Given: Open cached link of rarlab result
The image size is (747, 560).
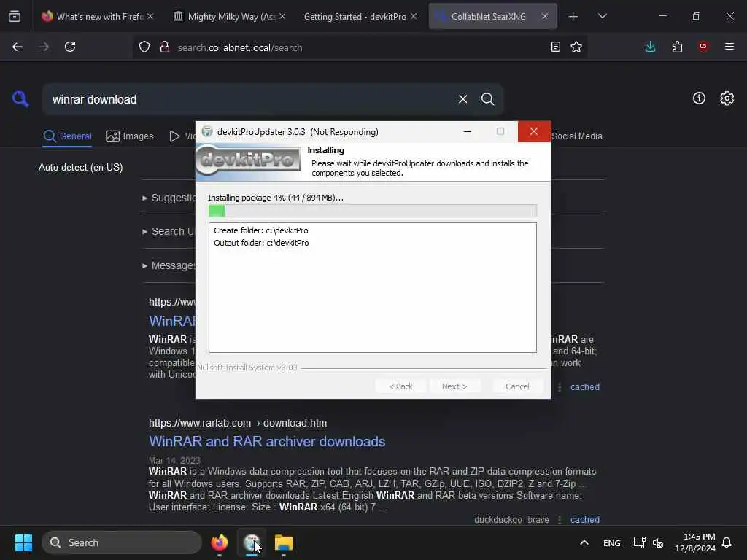Looking at the screenshot, I should tap(585, 520).
